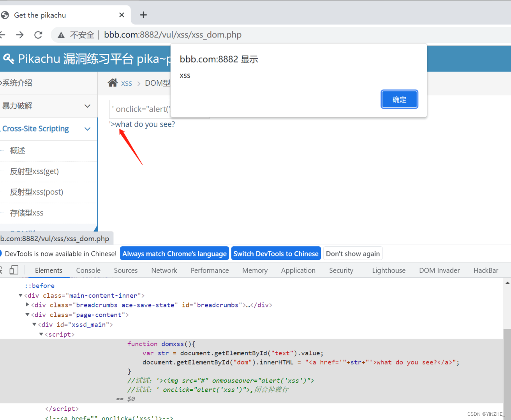This screenshot has height=420, width=511.
Task: Open a new browser tab
Action: pos(143,15)
